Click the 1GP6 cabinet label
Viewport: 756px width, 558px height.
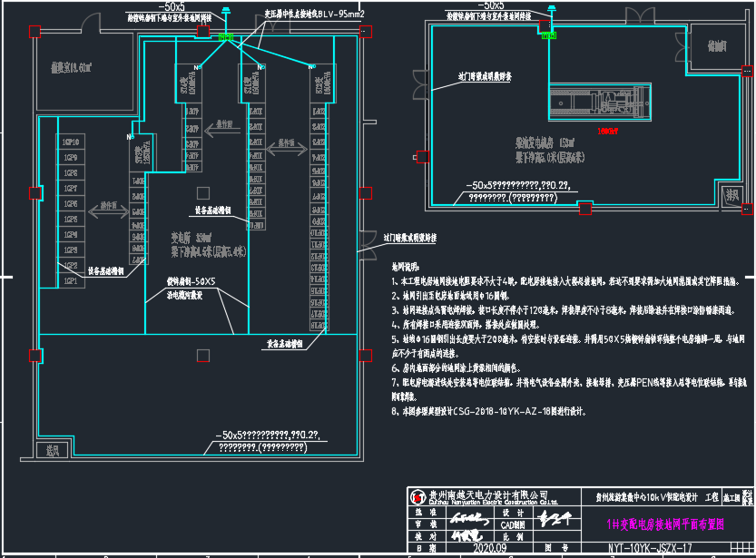[71, 204]
